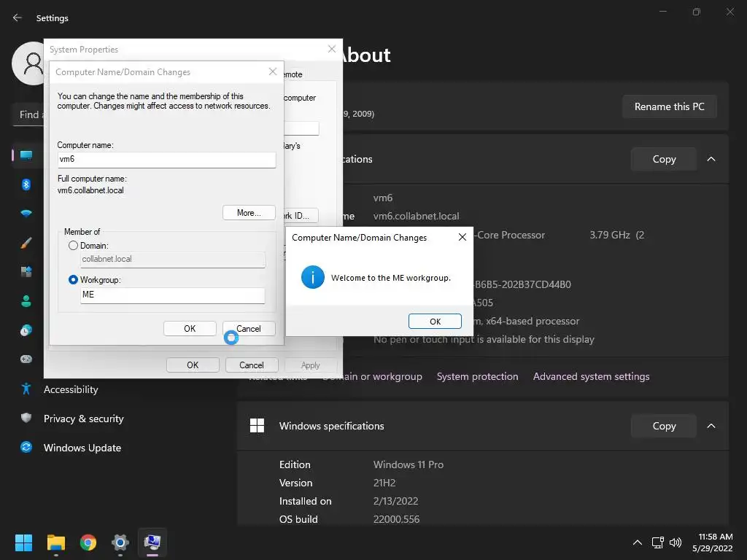Open File Explorer from taskbar
Image resolution: width=747 pixels, height=560 pixels.
tap(55, 542)
